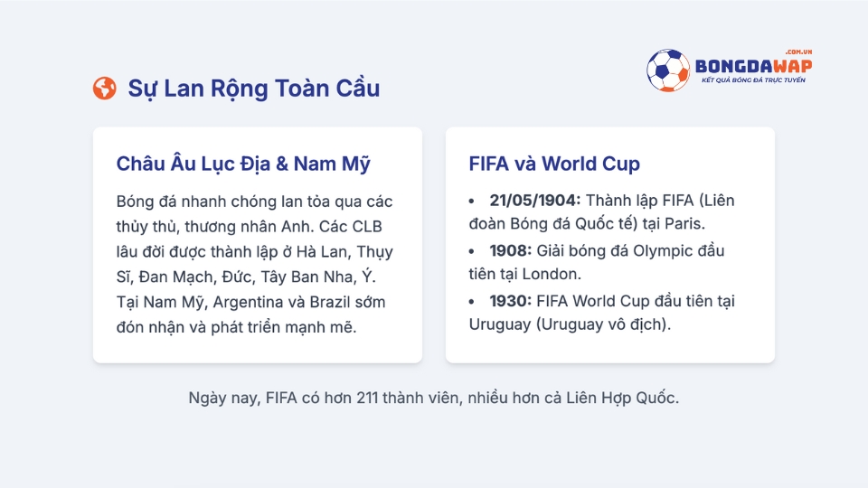Click the orange globe icon beside the title
868x488 pixels.
pos(105,88)
